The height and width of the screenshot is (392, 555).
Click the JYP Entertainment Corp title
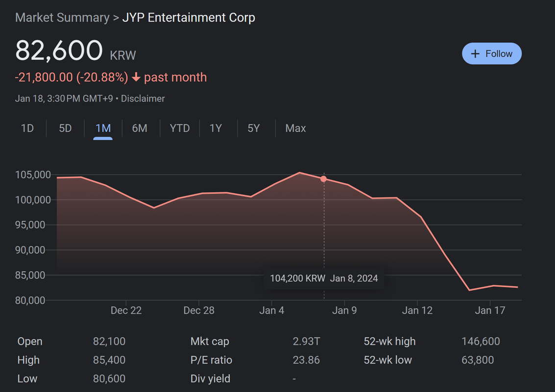(x=189, y=17)
